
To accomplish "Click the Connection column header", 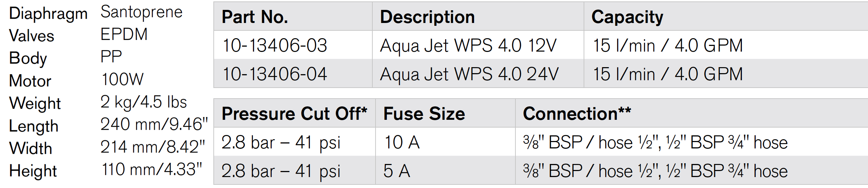I will click(577, 113).
